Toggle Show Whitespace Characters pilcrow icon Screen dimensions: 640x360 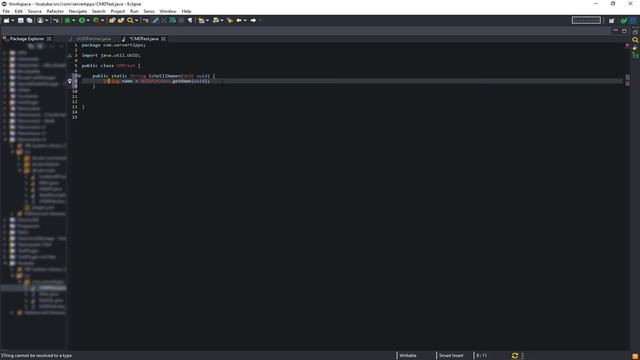pyautogui.click(x=190, y=20)
